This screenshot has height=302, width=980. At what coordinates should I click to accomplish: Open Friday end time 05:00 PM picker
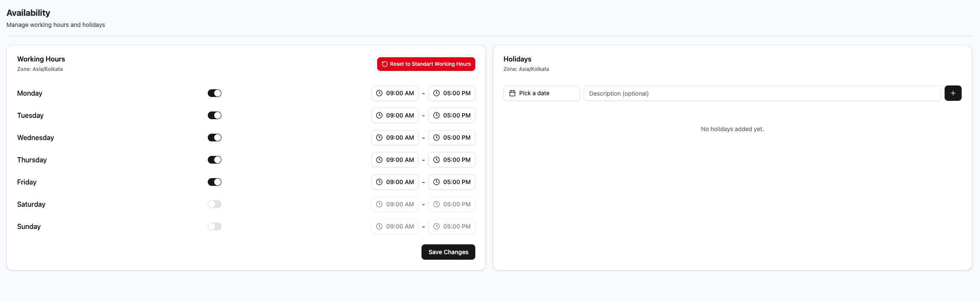(x=452, y=182)
